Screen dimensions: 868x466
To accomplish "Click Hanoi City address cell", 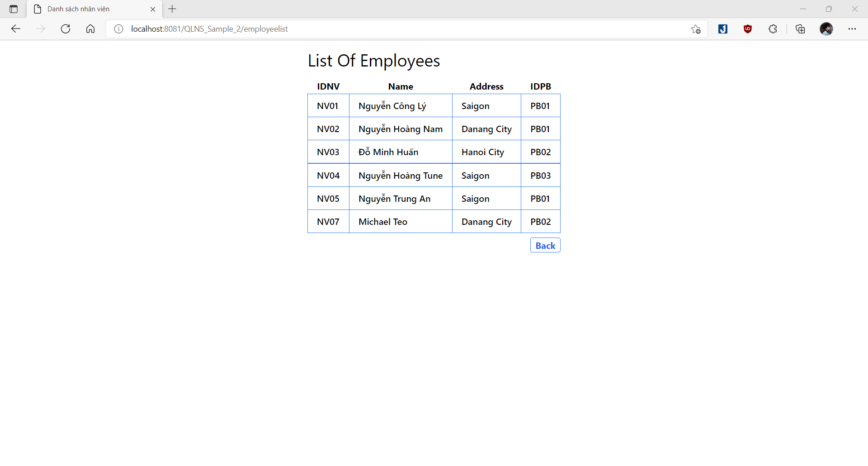I will (x=486, y=152).
